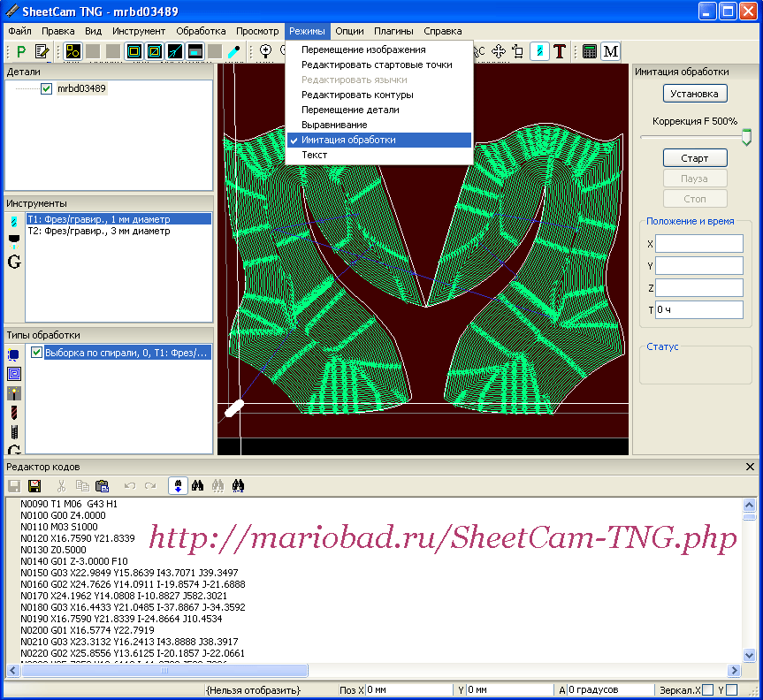
Task: Click code line N0140 G01 Z-3.0000 F10
Action: [74, 561]
